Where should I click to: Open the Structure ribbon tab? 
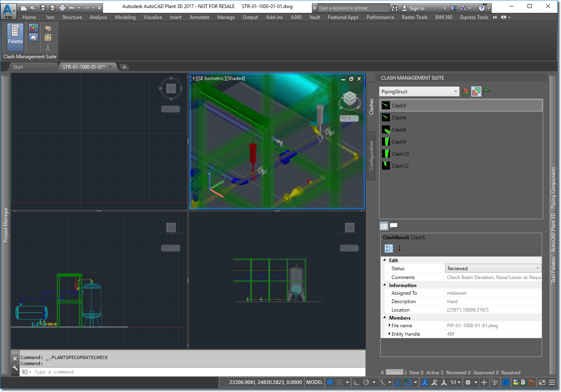(x=72, y=17)
